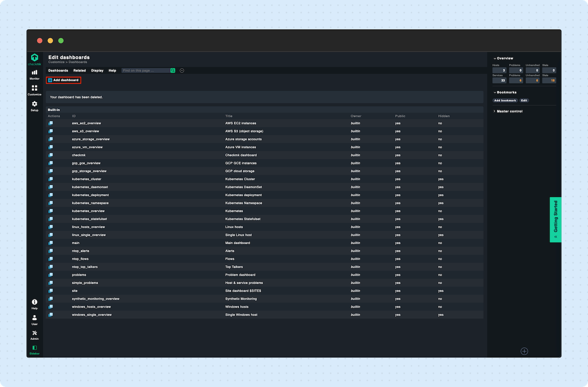Clone the ntop_alerts dashboard icon
The image size is (588, 387).
51,251
